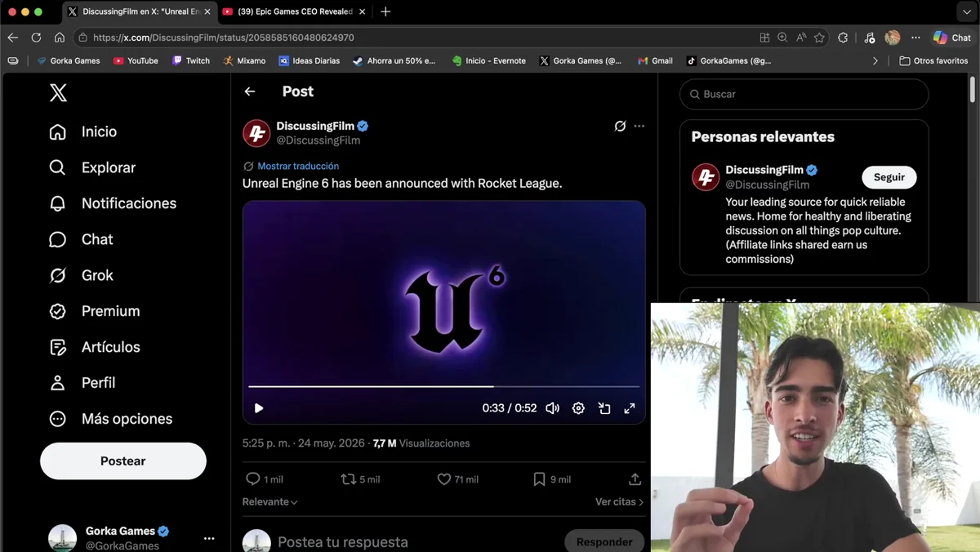Image resolution: width=980 pixels, height=552 pixels.
Task: Open a new browser tab
Action: point(385,11)
